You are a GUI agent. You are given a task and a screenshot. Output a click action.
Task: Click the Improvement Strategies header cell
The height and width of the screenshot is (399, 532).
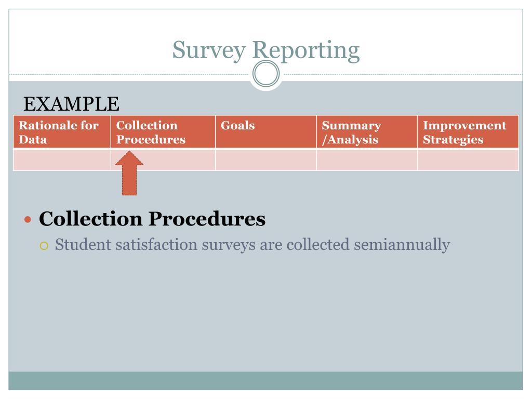click(468, 132)
